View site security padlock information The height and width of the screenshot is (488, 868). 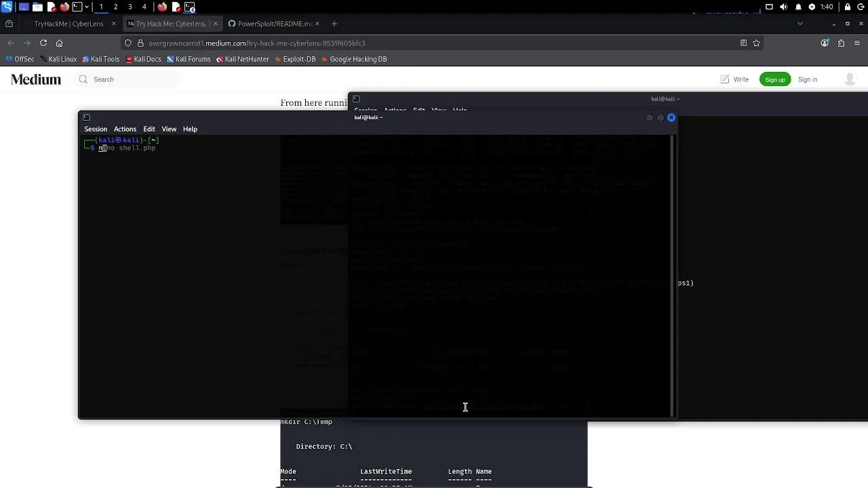click(140, 43)
